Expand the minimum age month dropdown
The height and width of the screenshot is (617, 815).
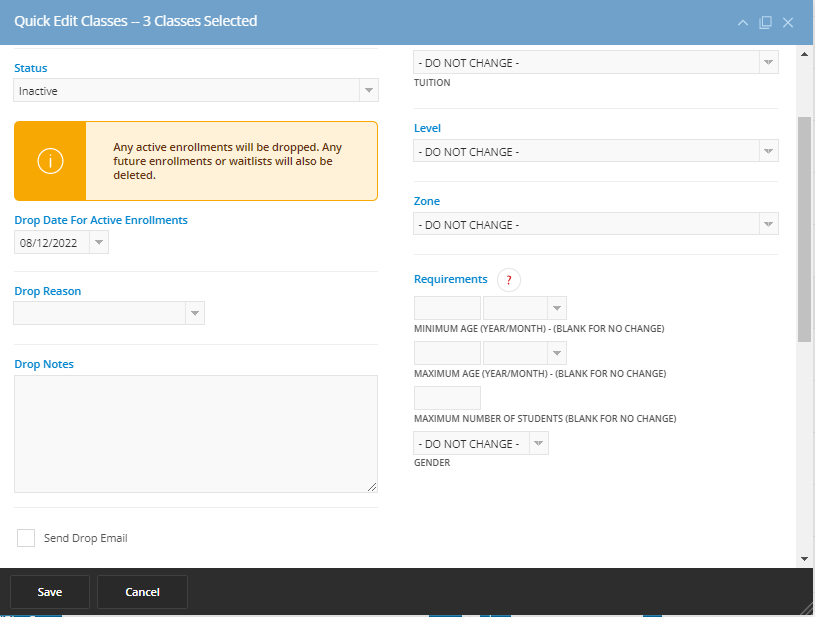(x=556, y=307)
